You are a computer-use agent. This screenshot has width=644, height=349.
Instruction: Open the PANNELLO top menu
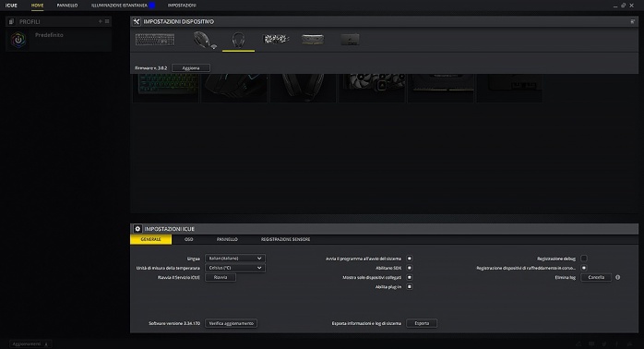tap(67, 6)
